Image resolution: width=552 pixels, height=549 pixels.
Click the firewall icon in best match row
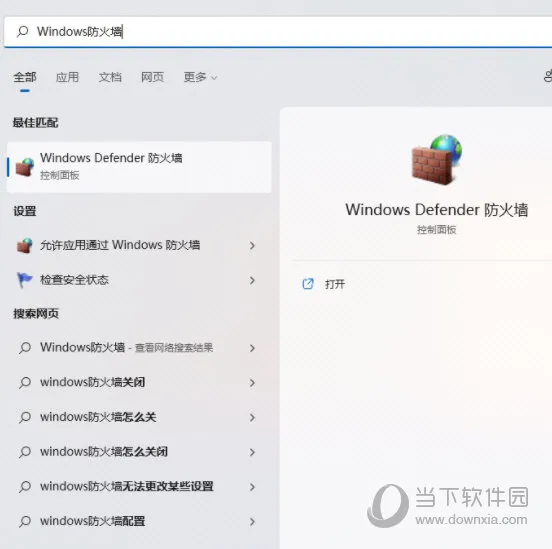click(x=25, y=167)
